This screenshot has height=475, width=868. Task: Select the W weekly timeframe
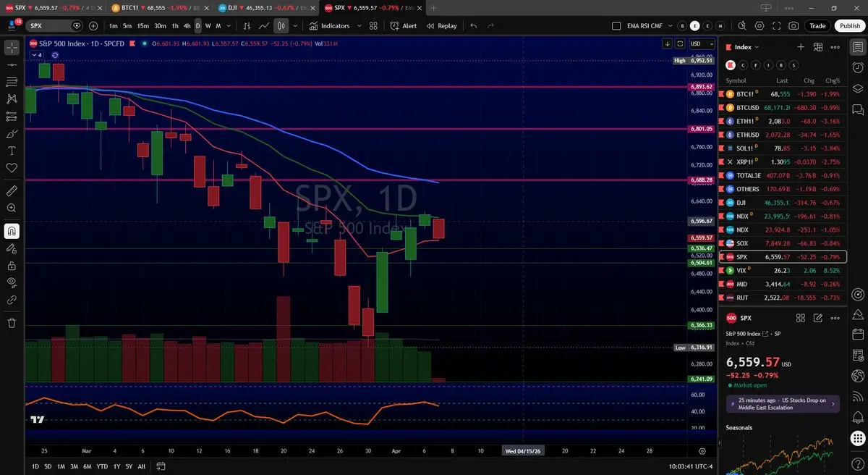point(208,26)
